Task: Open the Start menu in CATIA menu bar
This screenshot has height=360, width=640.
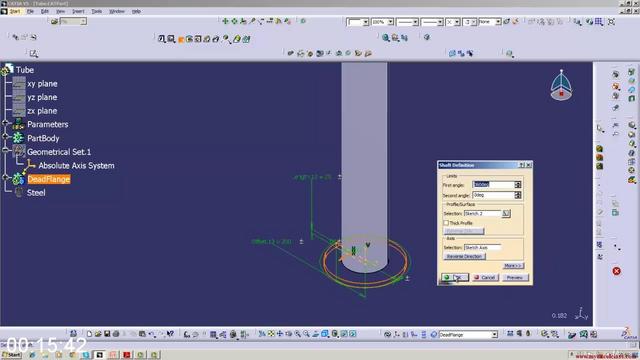Action: click(14, 11)
